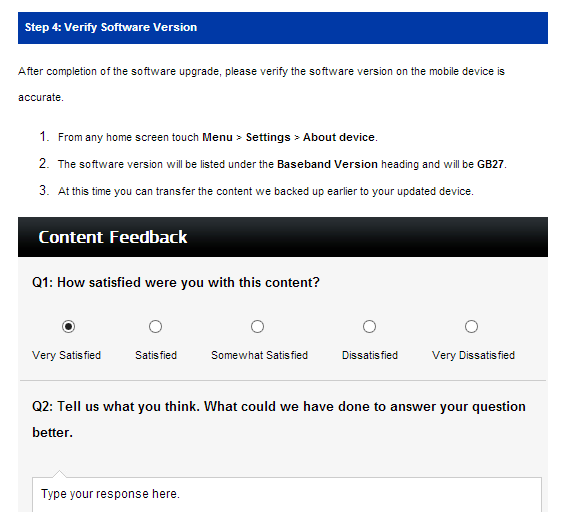Click the Step 4: Verify Software Version header
Screen dimensions: 567x512
click(283, 28)
